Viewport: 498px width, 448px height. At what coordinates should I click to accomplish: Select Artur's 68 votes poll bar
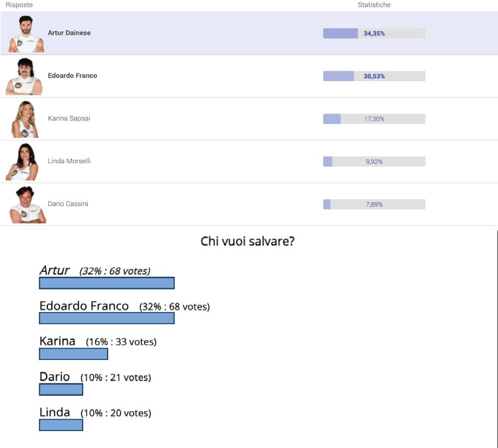coord(107,283)
